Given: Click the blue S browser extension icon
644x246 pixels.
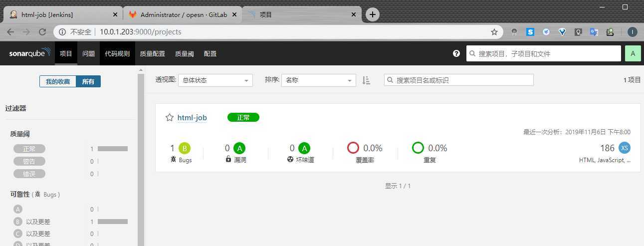Looking at the screenshot, I should 530,32.
